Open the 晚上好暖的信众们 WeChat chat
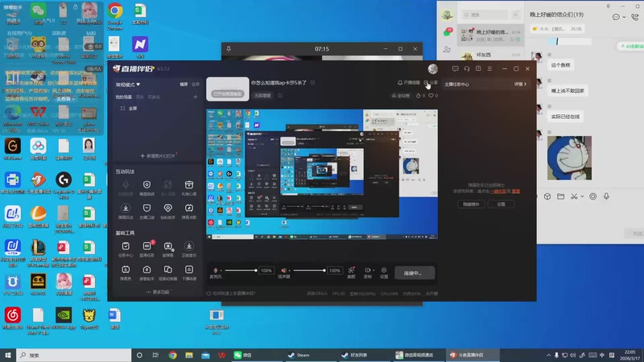 (x=489, y=35)
